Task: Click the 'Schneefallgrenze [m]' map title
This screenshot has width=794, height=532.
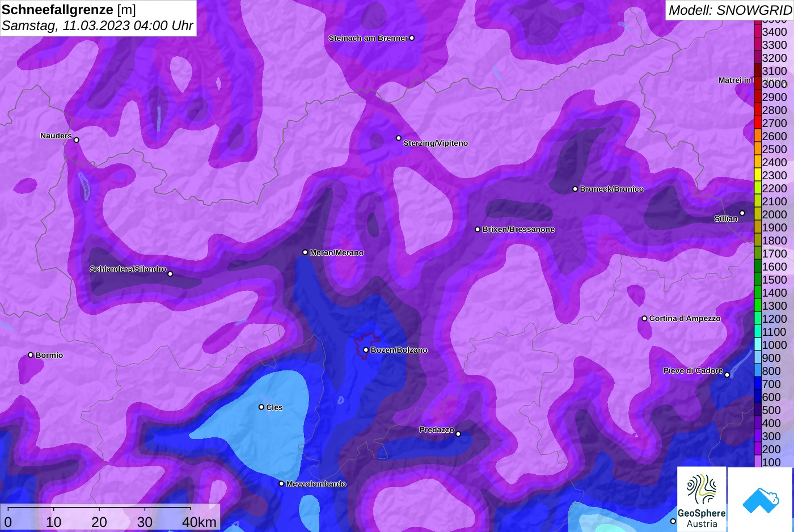Action: [69, 10]
